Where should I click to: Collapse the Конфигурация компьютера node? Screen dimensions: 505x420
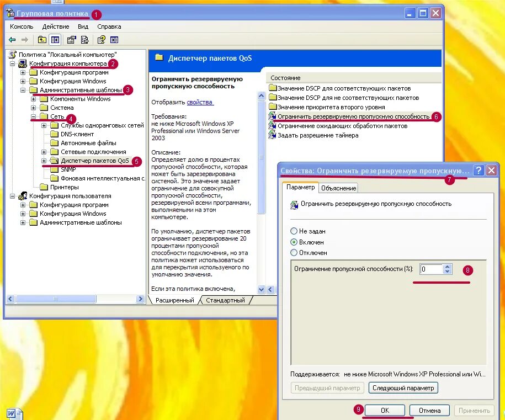click(12, 63)
